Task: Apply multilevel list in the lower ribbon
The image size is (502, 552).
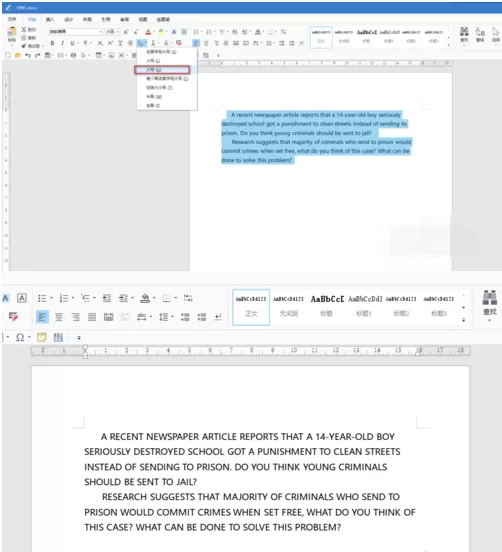Action: 86,298
